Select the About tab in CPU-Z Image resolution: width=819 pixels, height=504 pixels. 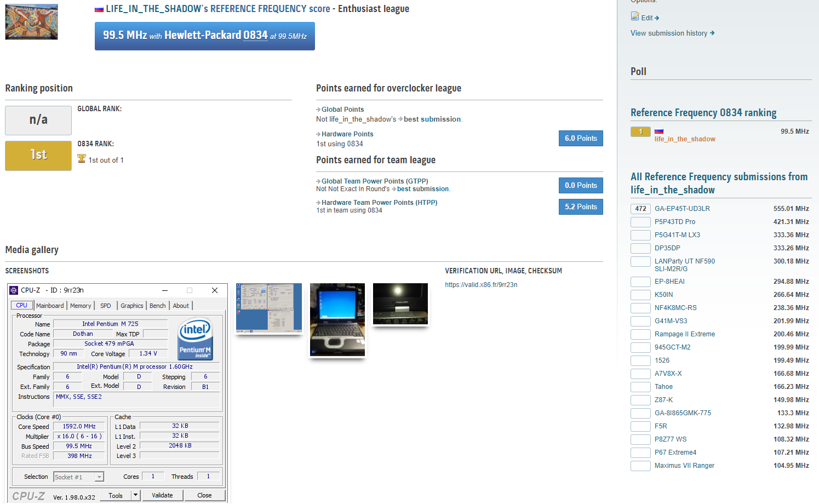click(181, 306)
